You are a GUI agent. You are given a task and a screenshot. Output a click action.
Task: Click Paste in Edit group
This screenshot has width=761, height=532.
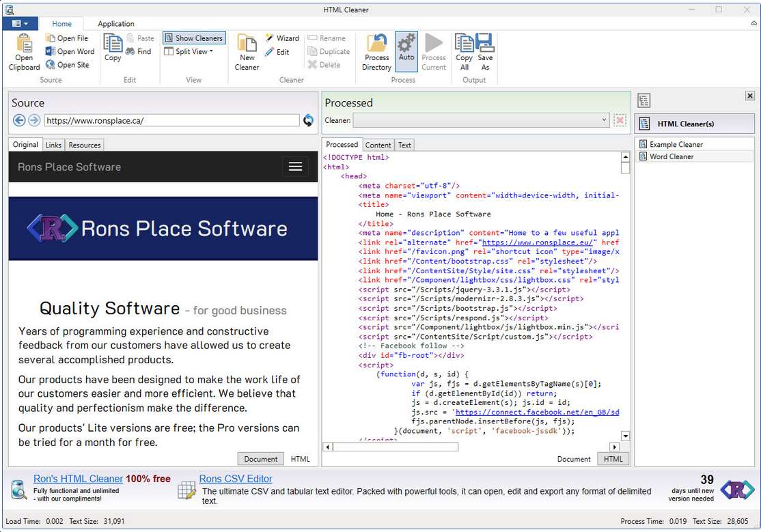(x=140, y=38)
